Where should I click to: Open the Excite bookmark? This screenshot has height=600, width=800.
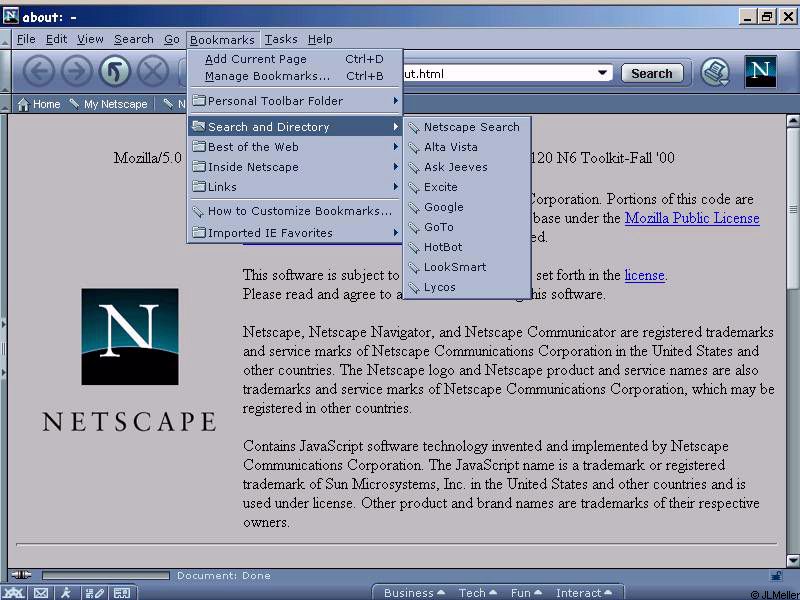point(467,187)
